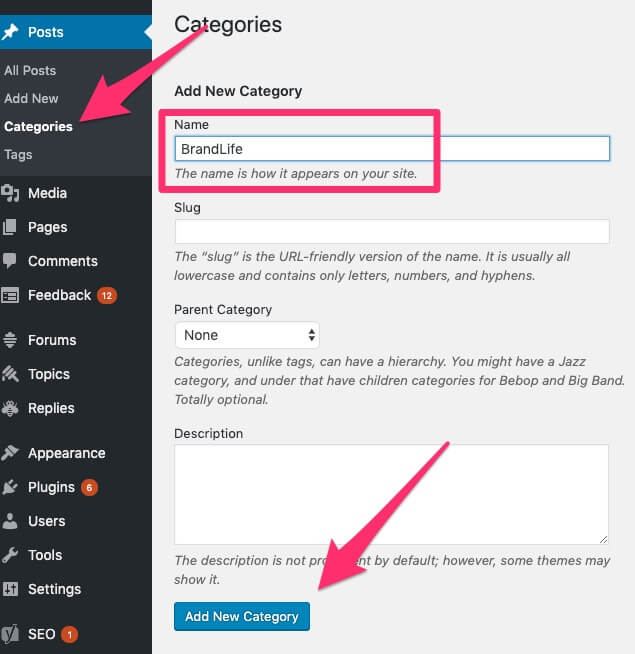Open Media via its camera-music icon
This screenshot has width=635, height=654.
10,193
